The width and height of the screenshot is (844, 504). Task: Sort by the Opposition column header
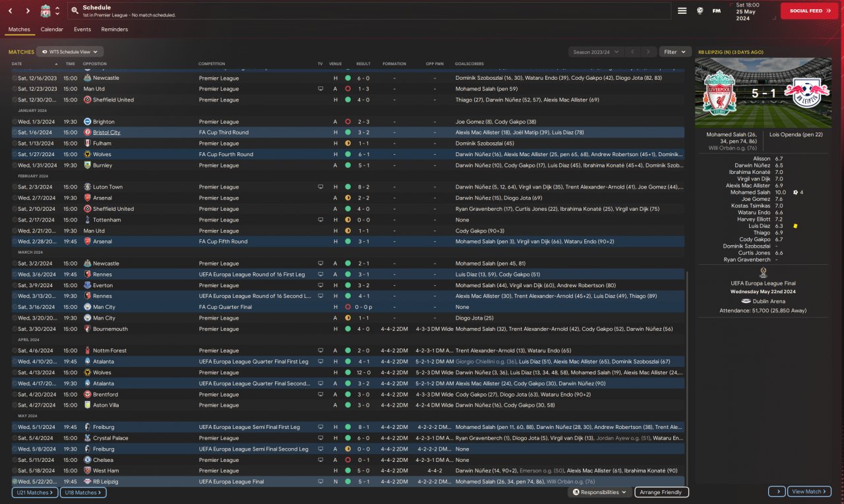(95, 64)
